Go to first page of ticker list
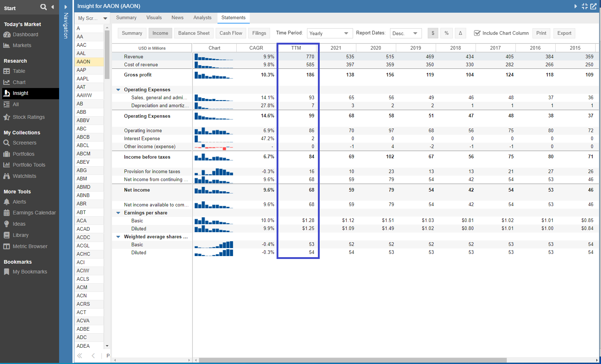The image size is (601, 364). tap(80, 356)
